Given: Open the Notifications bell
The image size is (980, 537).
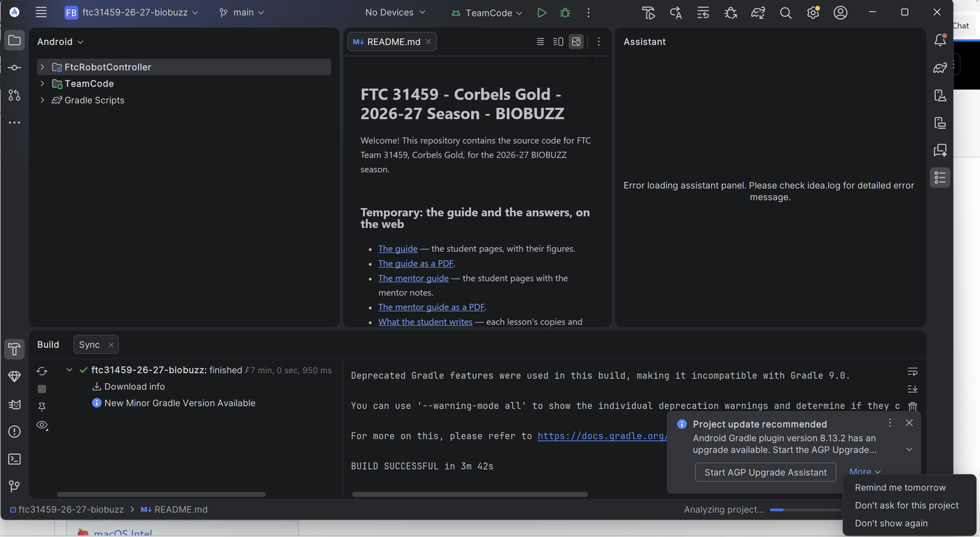Looking at the screenshot, I should coord(940,41).
